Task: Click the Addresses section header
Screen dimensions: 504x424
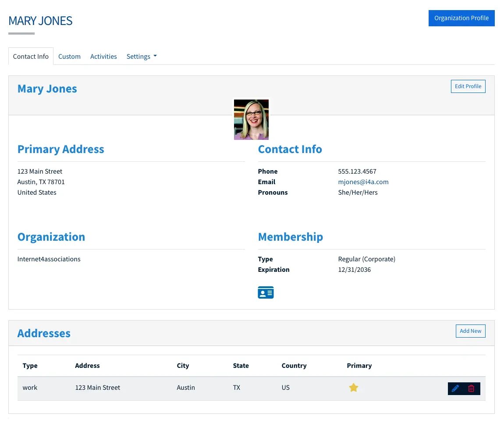Action: [43, 333]
